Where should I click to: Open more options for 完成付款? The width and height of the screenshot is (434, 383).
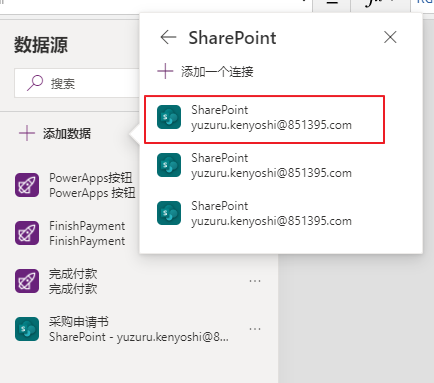click(x=255, y=281)
